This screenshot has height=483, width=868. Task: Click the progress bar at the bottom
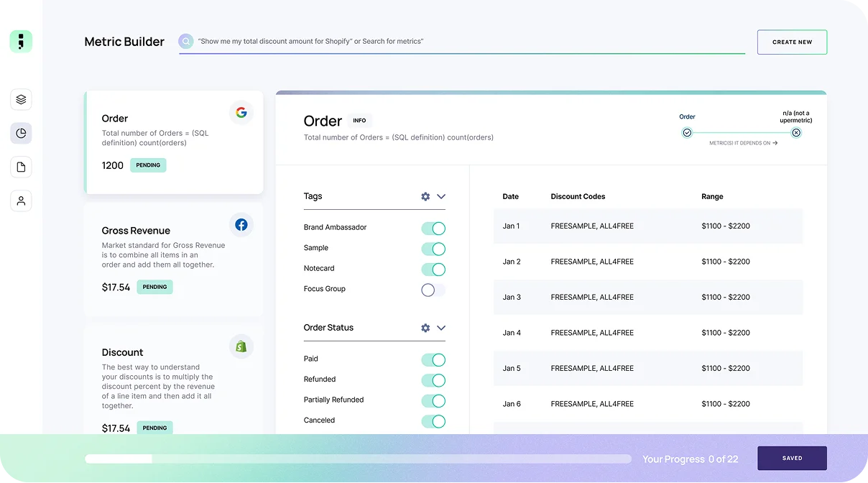357,459
